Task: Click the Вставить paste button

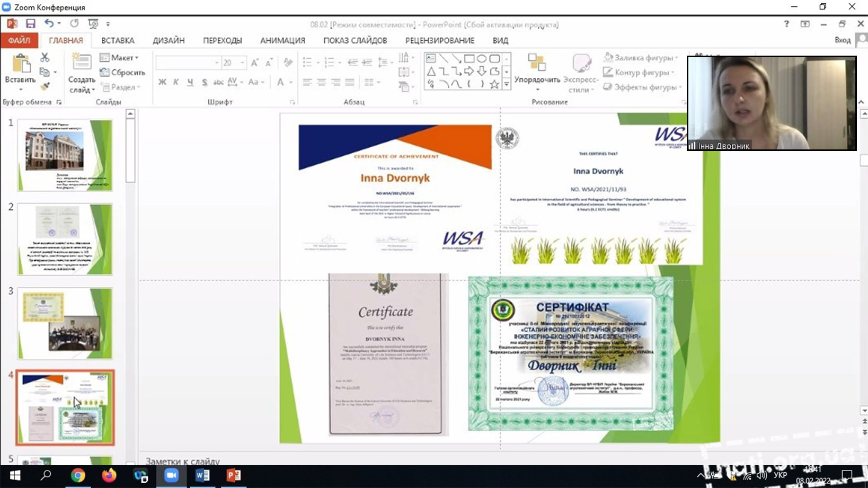Action: [21, 69]
